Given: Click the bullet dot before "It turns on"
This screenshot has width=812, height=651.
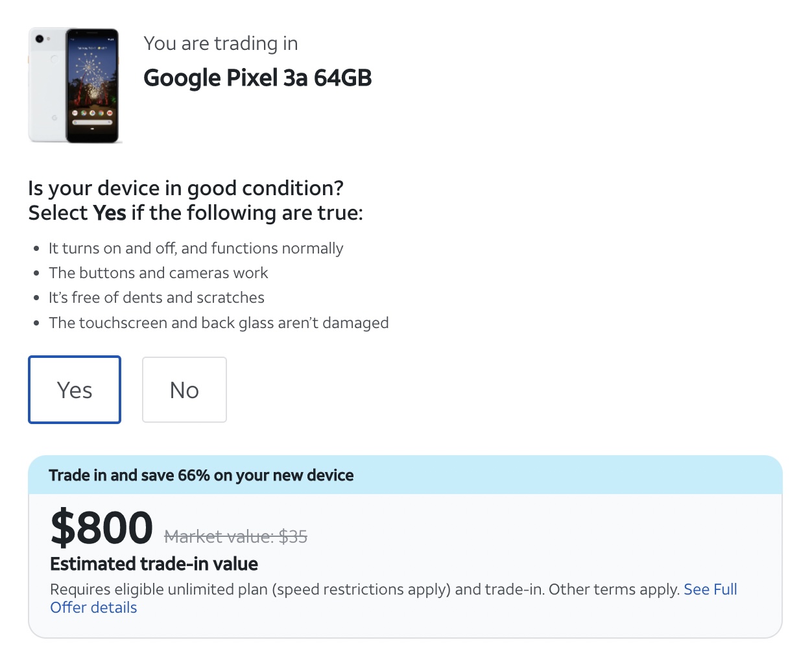Looking at the screenshot, I should tap(36, 249).
